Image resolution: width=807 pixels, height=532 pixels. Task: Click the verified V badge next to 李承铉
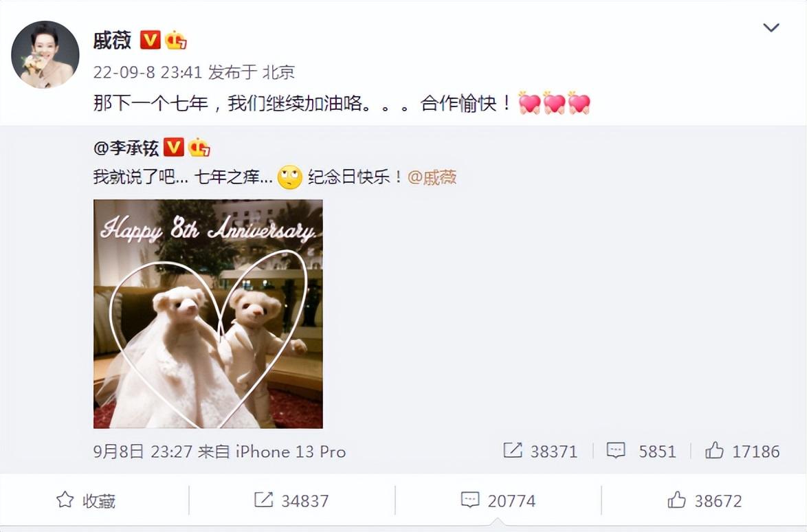(x=173, y=148)
